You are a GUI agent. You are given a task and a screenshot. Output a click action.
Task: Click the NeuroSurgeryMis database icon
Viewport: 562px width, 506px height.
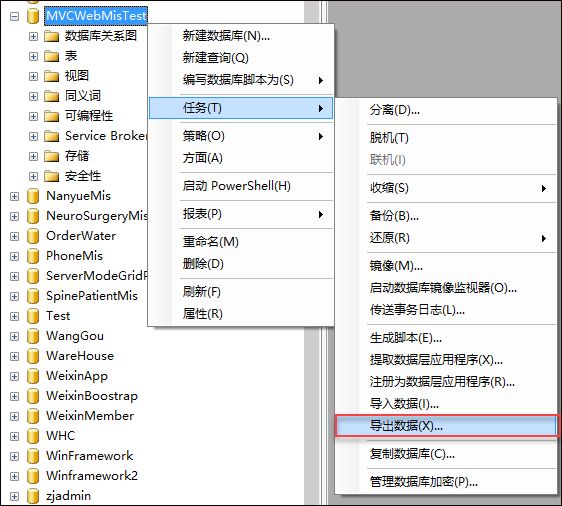pyautogui.click(x=33, y=216)
